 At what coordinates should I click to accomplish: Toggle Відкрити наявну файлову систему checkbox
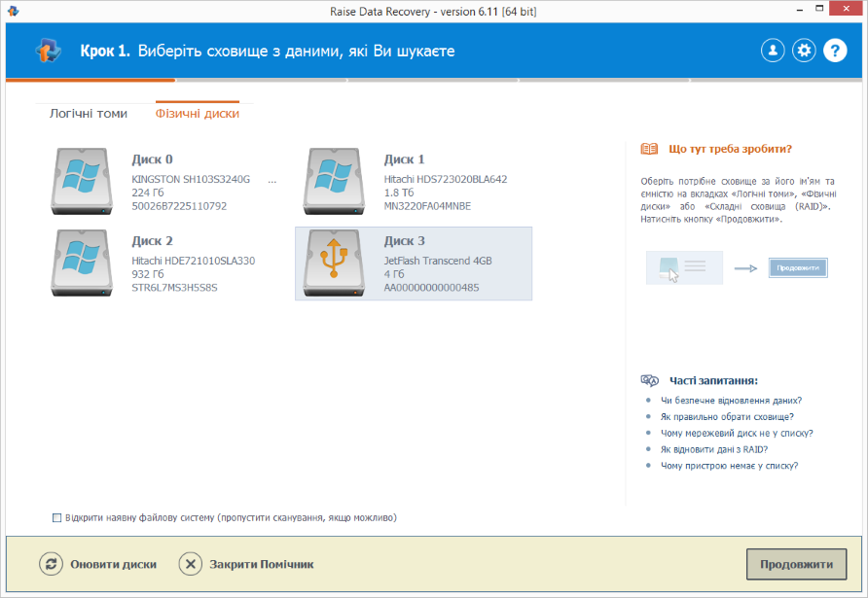coord(56,518)
